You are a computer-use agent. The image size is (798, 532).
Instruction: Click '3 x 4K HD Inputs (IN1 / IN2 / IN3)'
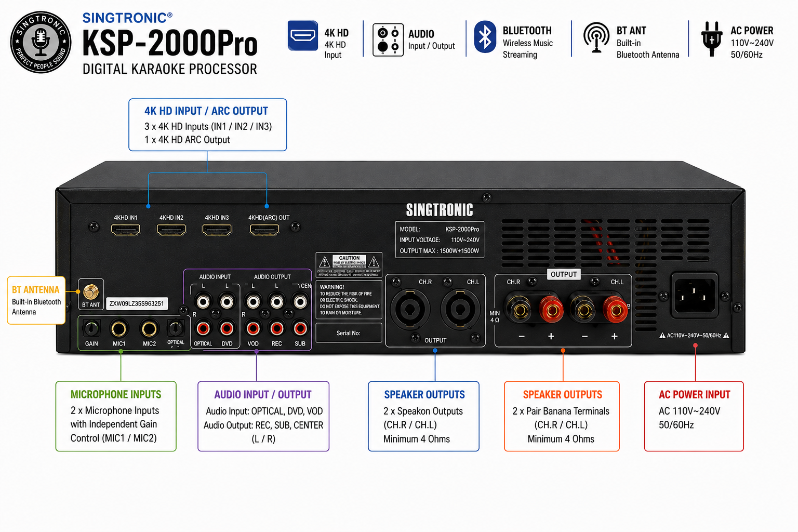pyautogui.click(x=208, y=126)
